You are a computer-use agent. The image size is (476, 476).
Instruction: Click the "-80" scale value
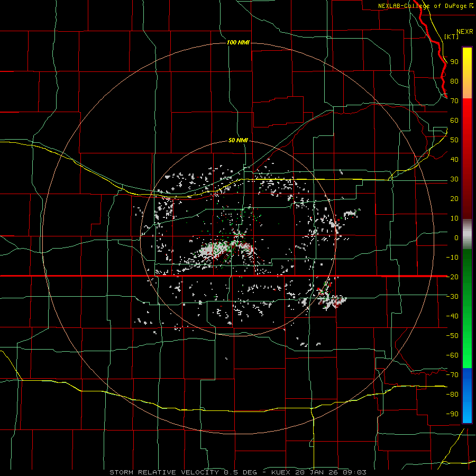[452, 395]
